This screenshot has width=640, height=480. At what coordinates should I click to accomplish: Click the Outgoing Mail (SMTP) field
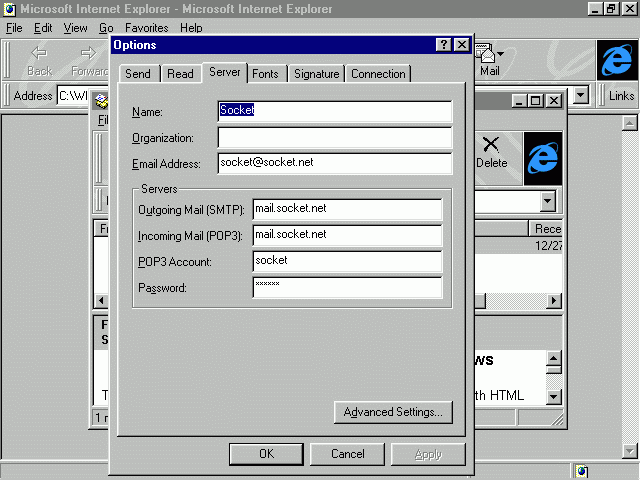tap(347, 210)
